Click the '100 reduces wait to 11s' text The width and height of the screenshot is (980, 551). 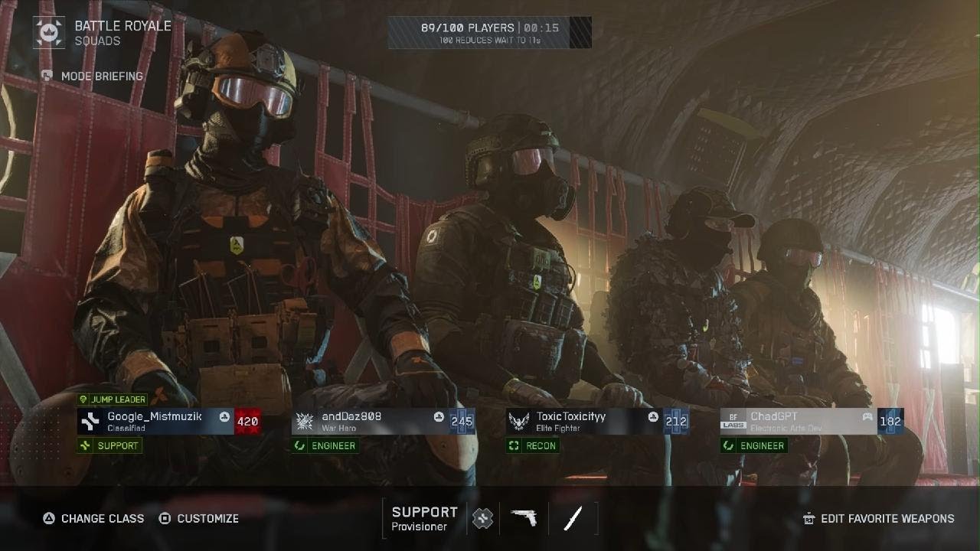tap(490, 40)
